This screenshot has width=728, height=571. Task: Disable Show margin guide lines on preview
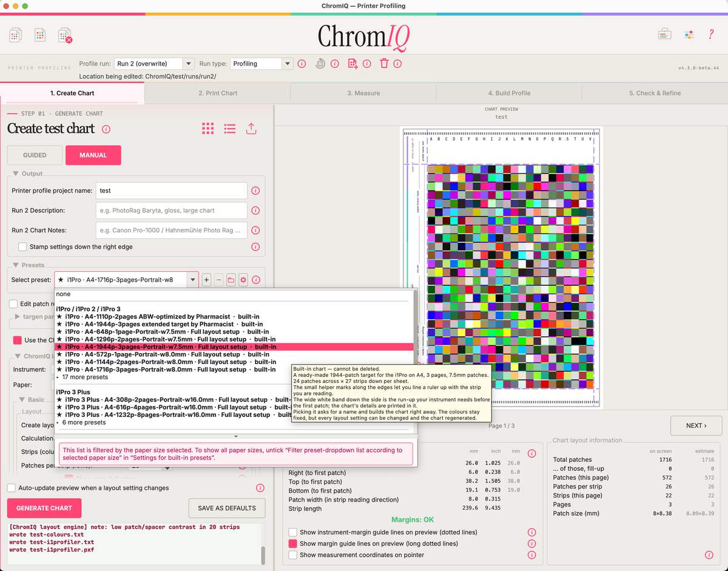(293, 544)
